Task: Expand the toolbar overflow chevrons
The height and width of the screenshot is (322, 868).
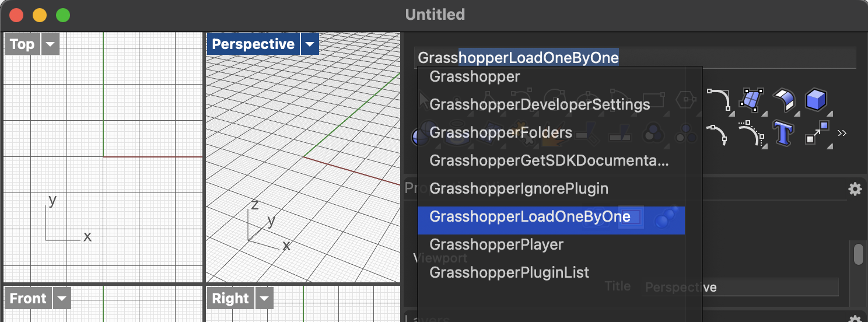Action: pyautogui.click(x=842, y=134)
